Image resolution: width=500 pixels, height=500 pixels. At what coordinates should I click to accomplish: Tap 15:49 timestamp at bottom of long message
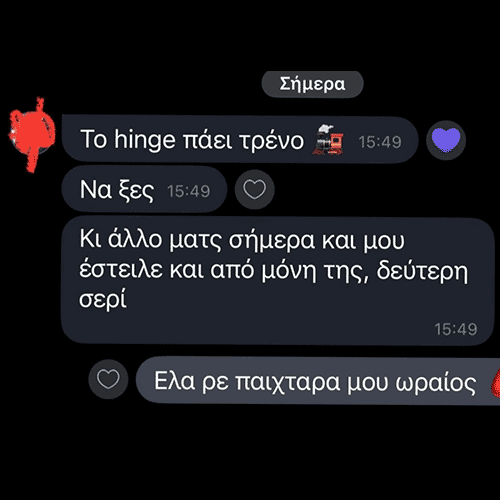click(x=456, y=329)
